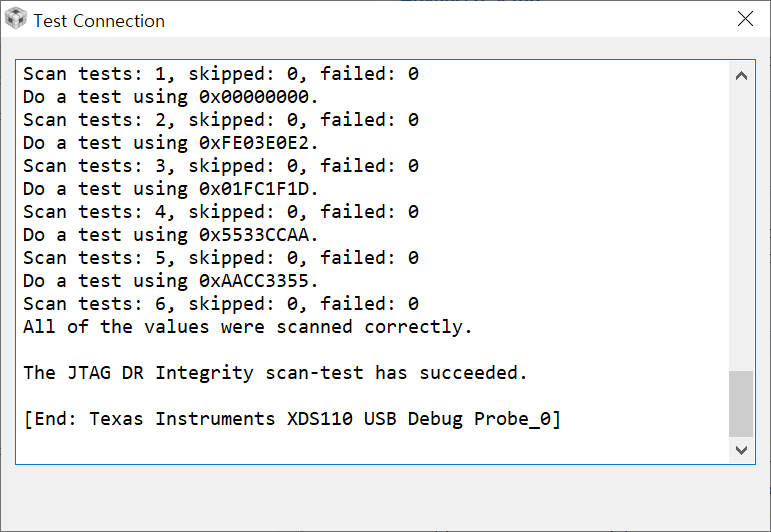Place cursor on 0xFE03E0E2 test line
This screenshot has width=771, height=532.
(171, 143)
